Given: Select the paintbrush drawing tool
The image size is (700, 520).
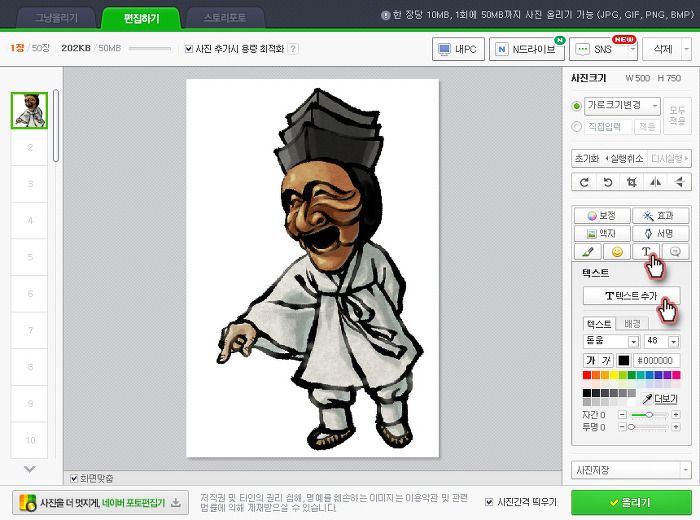Looking at the screenshot, I should pos(588,252).
